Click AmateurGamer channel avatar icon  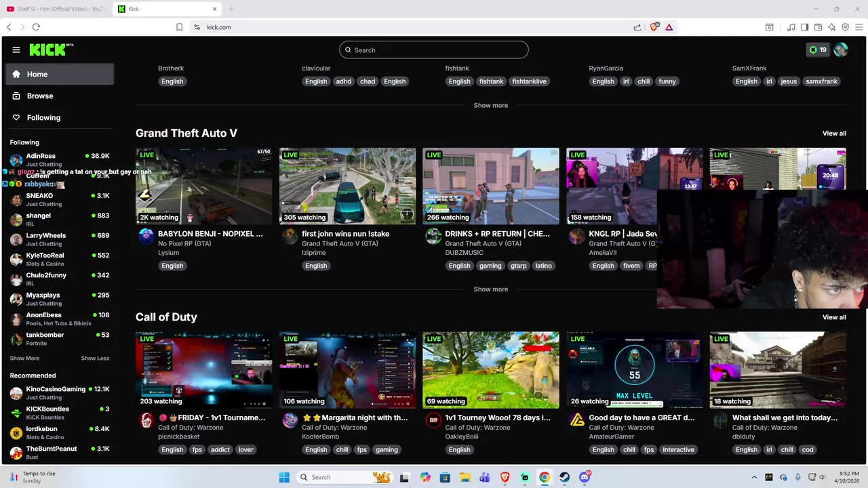coord(576,420)
